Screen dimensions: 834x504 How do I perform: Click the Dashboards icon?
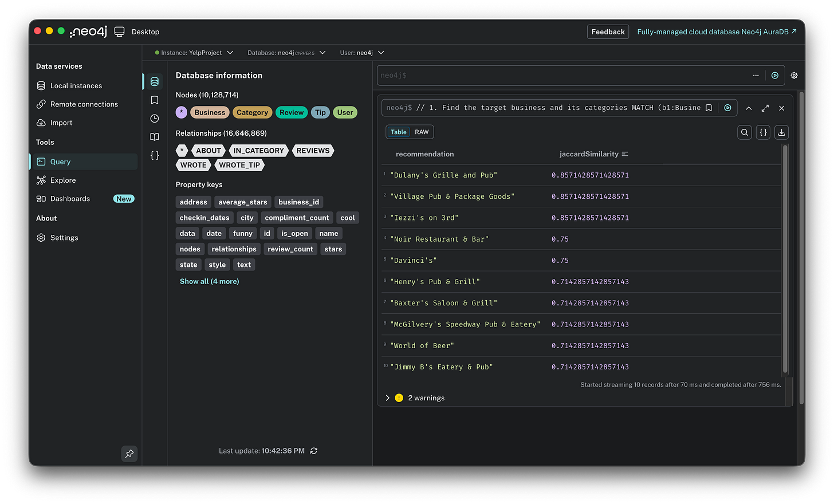(41, 199)
